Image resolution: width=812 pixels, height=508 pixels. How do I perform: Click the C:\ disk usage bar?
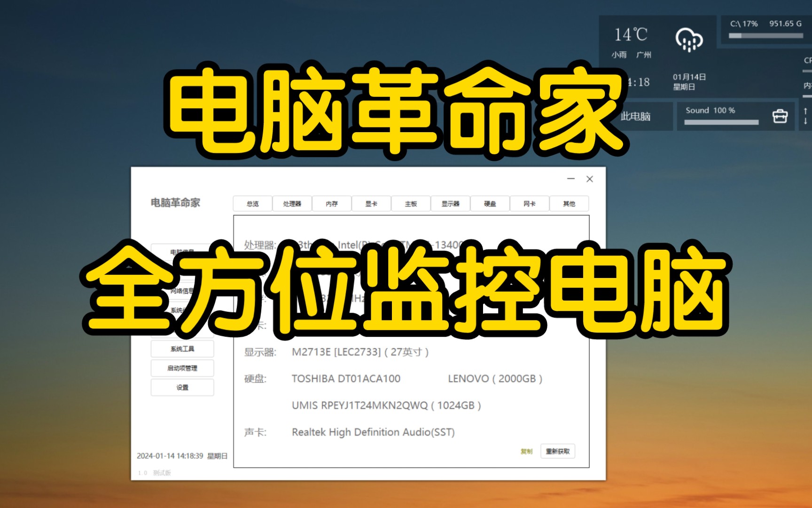click(x=765, y=36)
